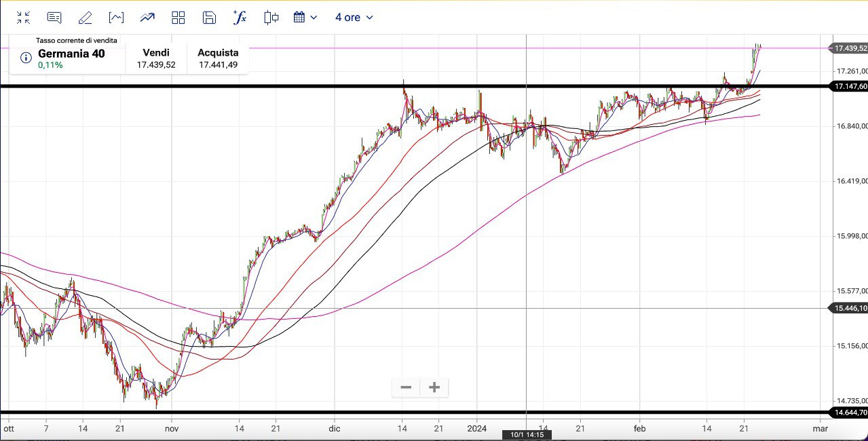Open the four-square layout grid icon
This screenshot has height=441, width=868.
(x=178, y=18)
